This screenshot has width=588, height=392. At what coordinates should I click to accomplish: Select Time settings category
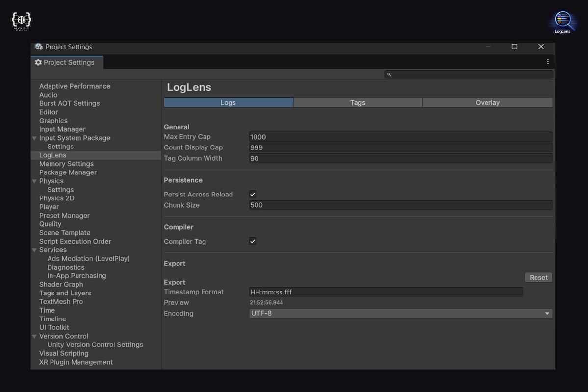click(x=47, y=310)
